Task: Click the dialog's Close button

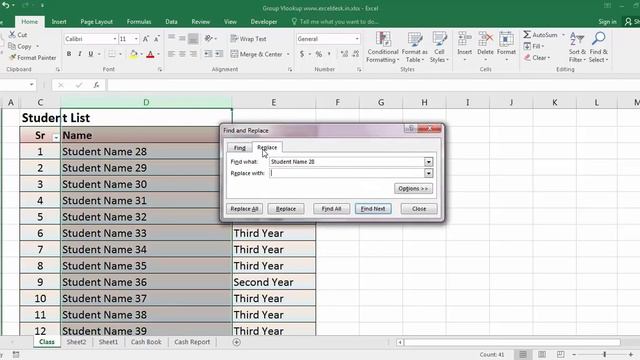Action: pyautogui.click(x=419, y=209)
